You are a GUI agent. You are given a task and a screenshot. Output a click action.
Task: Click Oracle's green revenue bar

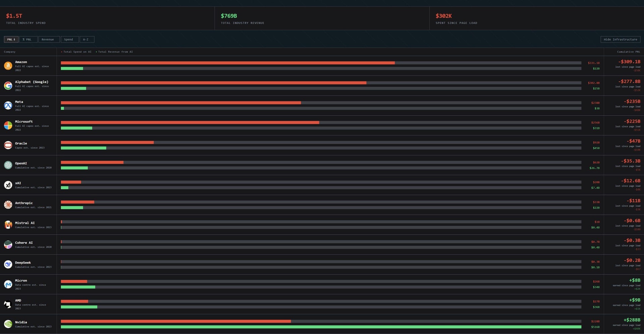(84, 148)
